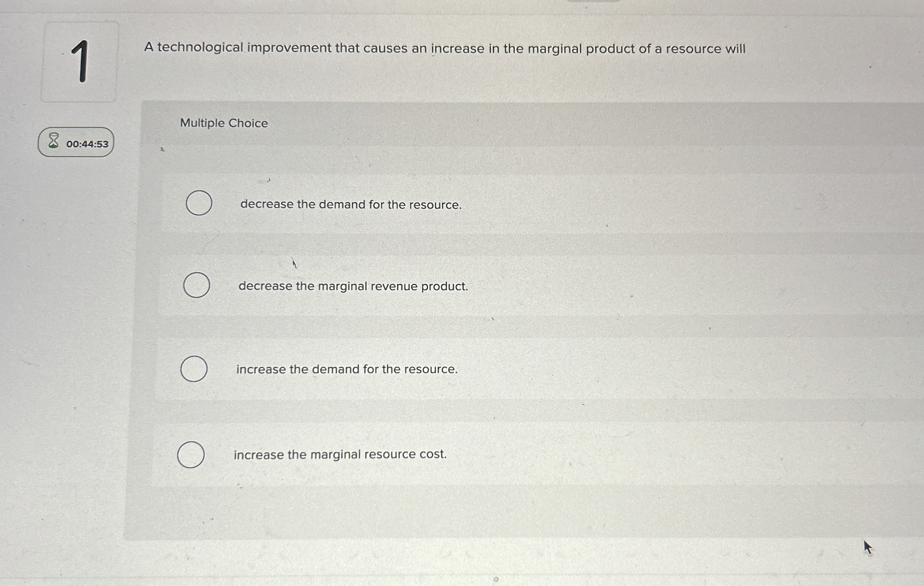This screenshot has width=924, height=586.
Task: Click the "Multiple Choice" header label
Action: pos(224,123)
